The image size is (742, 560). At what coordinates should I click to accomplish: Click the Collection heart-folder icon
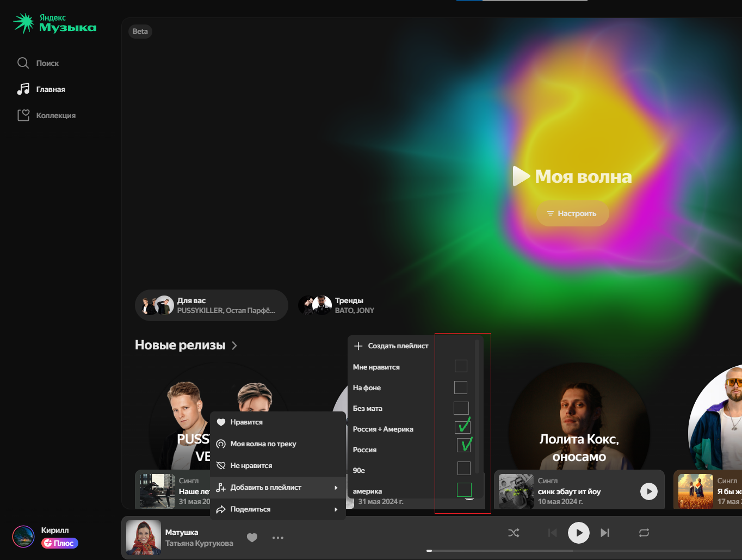tap(23, 115)
